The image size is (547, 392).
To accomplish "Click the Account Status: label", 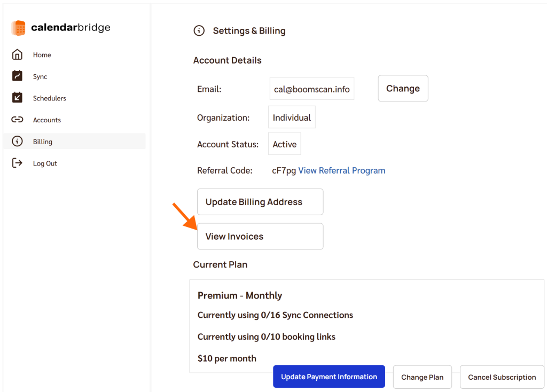I will point(228,144).
